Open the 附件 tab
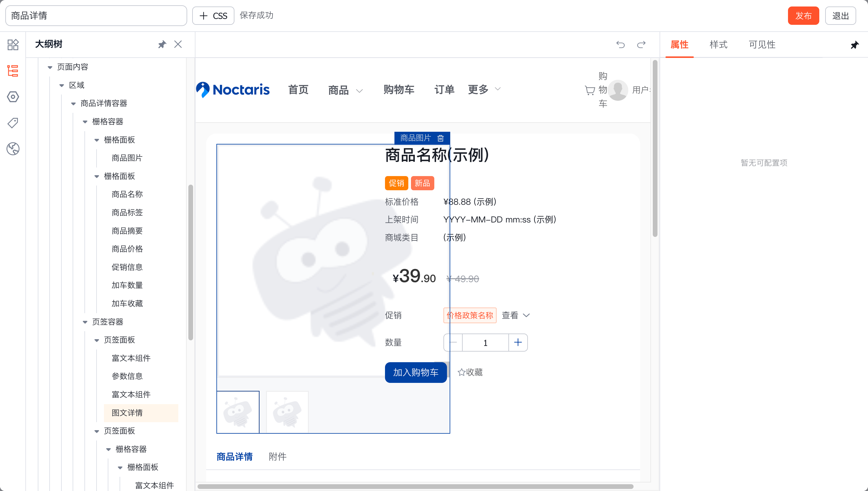 pos(277,457)
